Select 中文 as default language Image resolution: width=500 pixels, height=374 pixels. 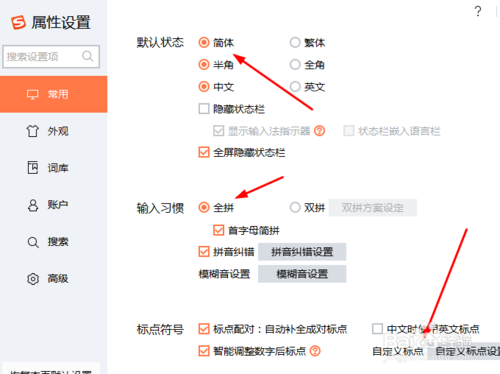pos(204,87)
